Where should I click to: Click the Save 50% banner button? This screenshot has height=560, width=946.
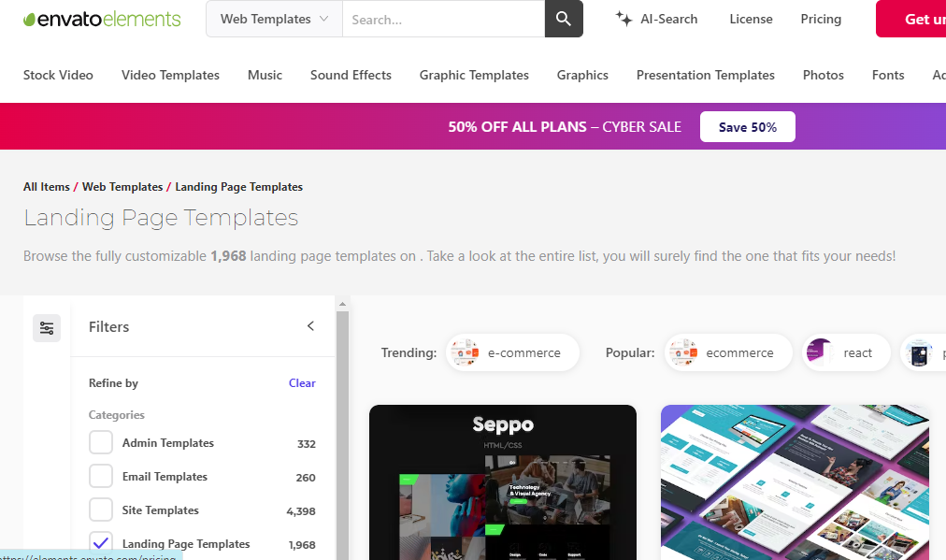click(x=748, y=127)
